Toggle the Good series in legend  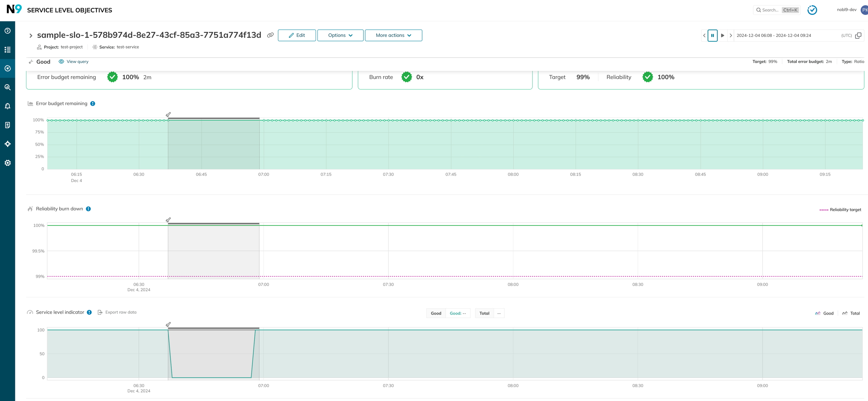click(x=824, y=313)
